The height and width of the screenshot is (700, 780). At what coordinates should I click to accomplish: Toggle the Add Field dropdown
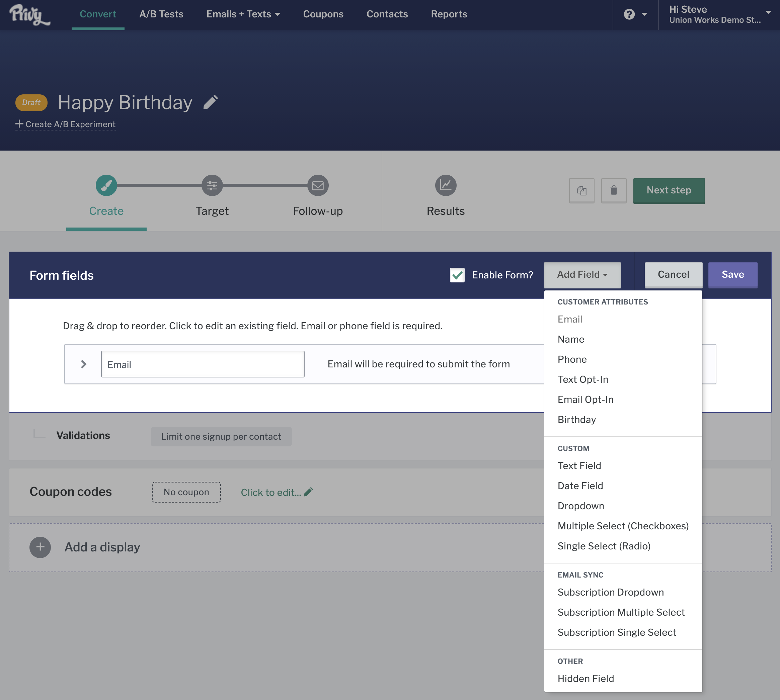pos(582,275)
